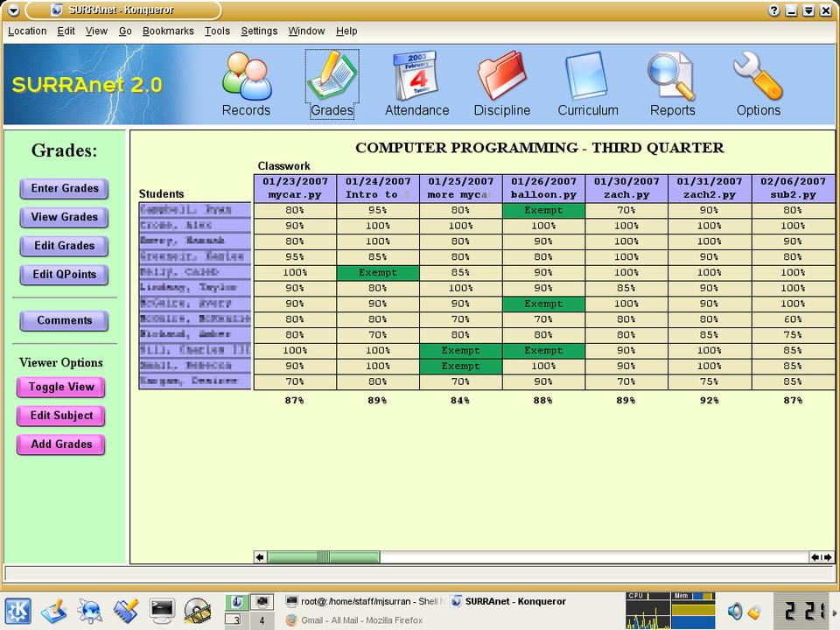The width and height of the screenshot is (840, 630).
Task: Open the Settings menu
Action: point(259,31)
